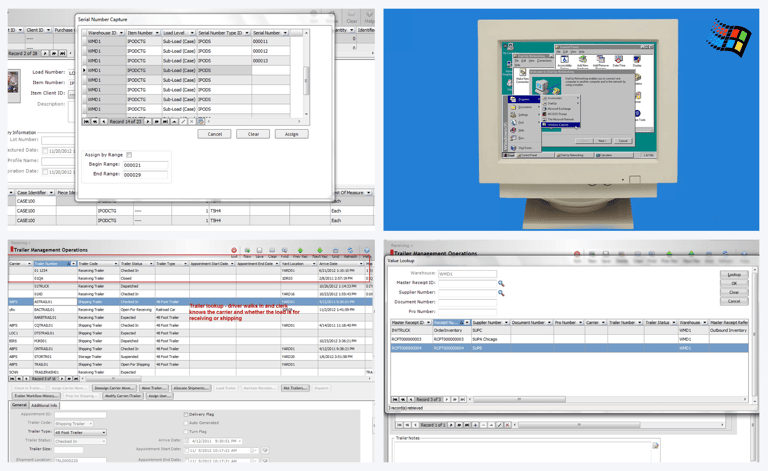The width and height of the screenshot is (768, 471).
Task: Click the edit pencil icon in Serial Number navigator
Action: pyautogui.click(x=183, y=121)
